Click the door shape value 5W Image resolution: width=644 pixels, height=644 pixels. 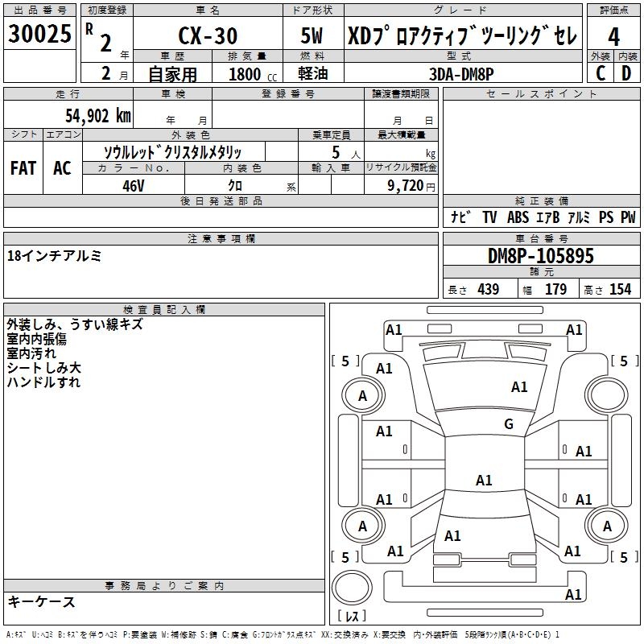pyautogui.click(x=312, y=35)
